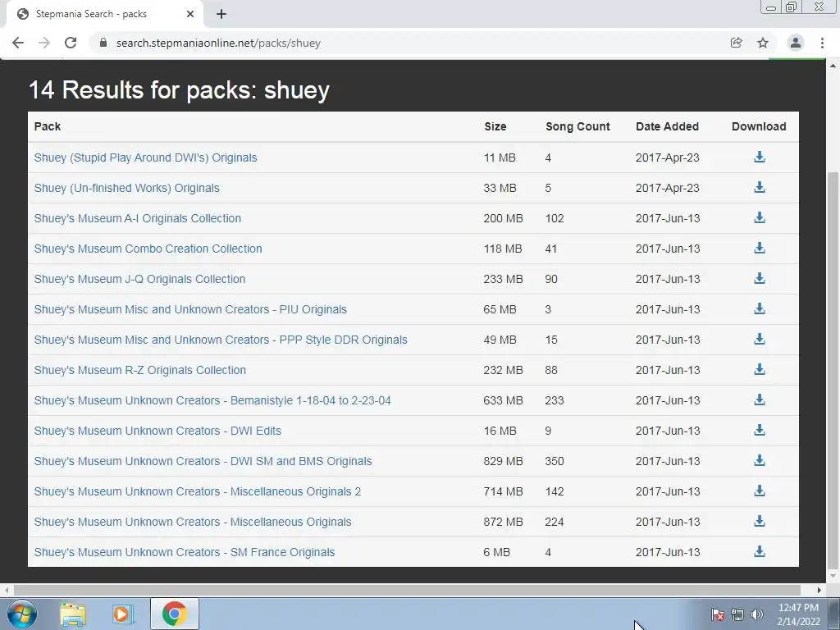Open the Chrome three-dot menu
This screenshot has width=840, height=630.
tap(822, 43)
